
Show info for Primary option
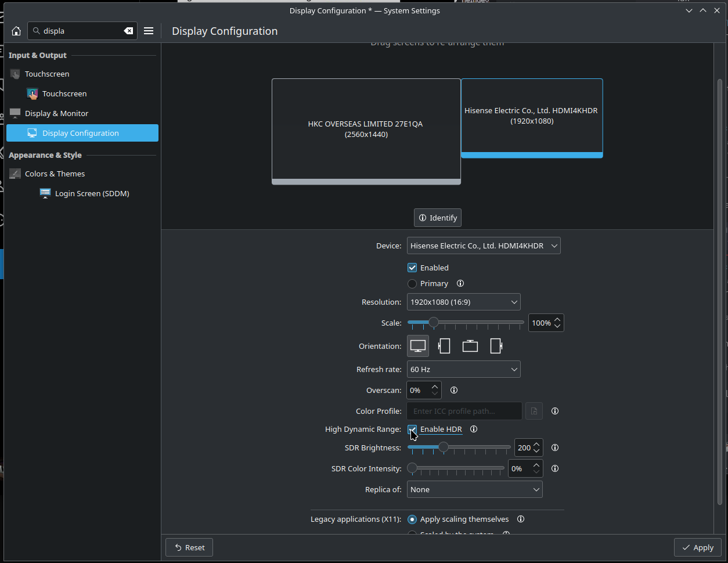460,283
